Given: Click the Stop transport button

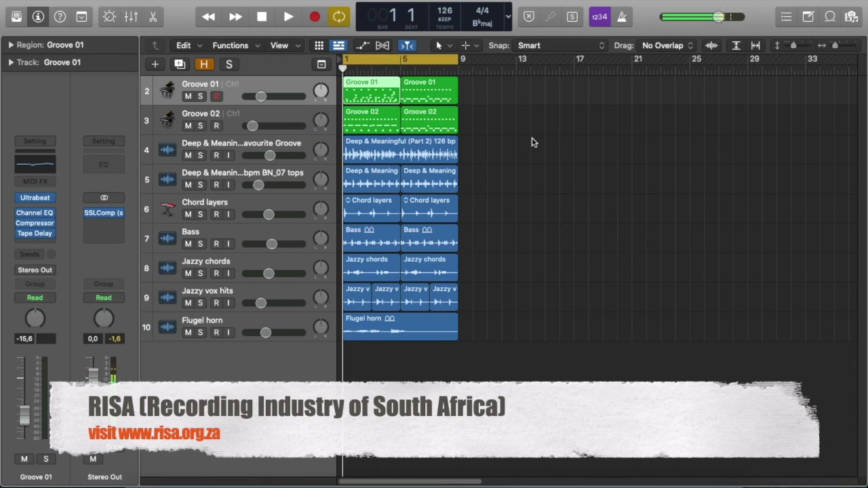Looking at the screenshot, I should (262, 17).
